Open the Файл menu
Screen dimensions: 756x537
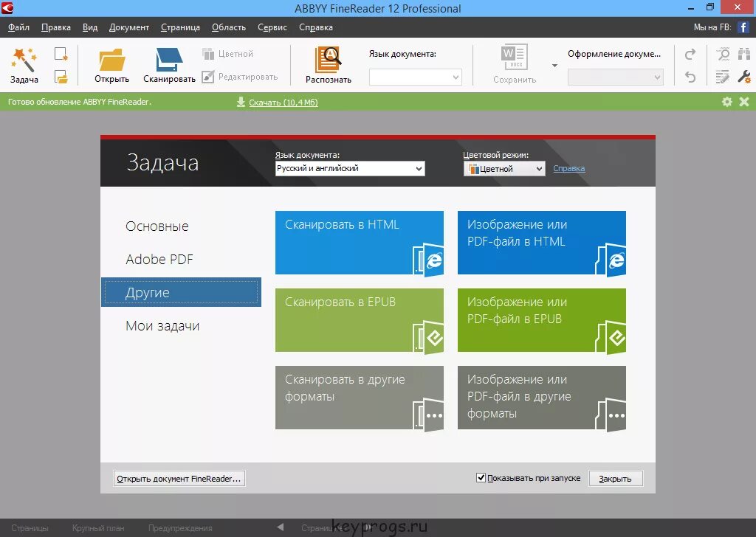tap(18, 27)
